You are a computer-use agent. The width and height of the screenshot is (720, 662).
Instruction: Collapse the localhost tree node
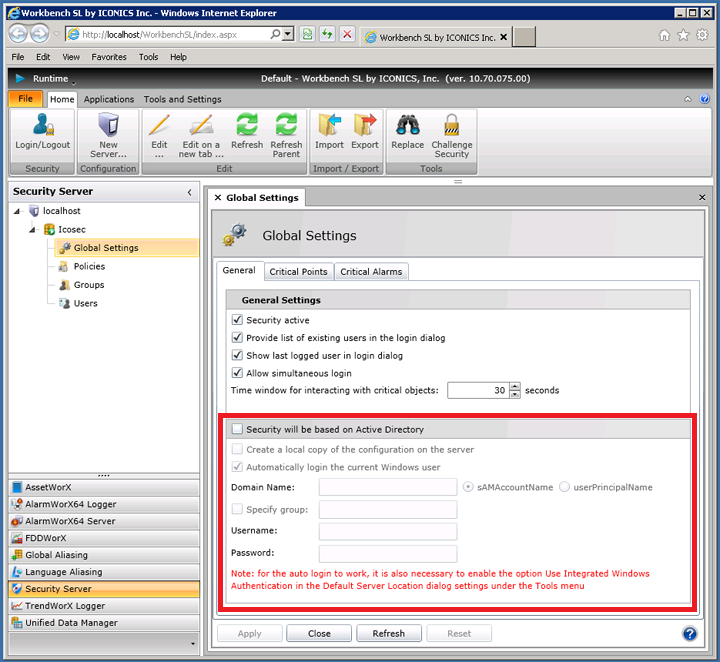click(17, 211)
